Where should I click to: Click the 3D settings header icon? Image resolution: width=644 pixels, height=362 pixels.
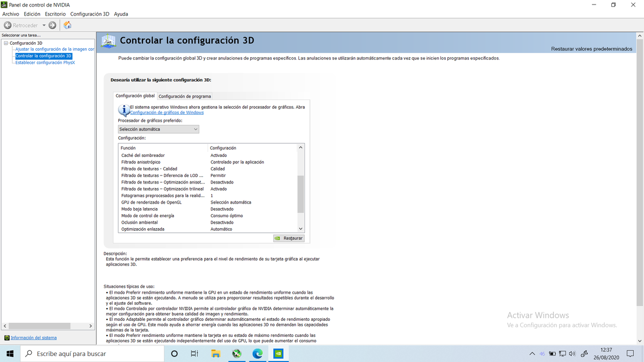108,41
